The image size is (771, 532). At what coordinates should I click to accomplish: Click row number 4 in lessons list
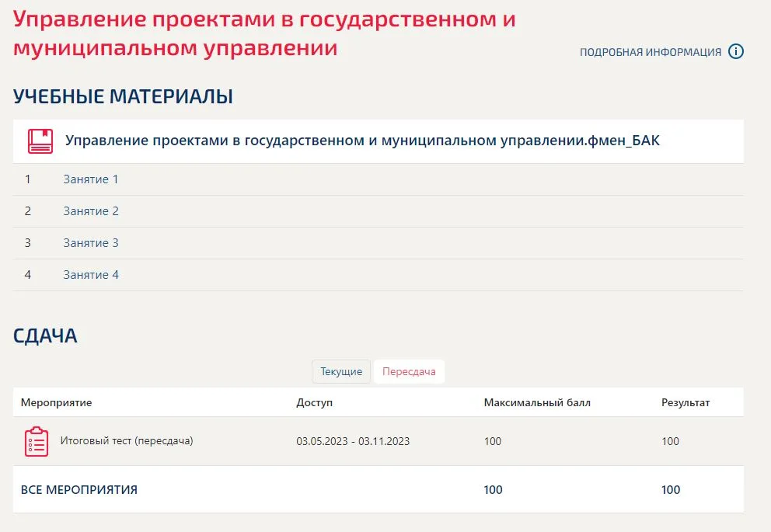(x=28, y=275)
